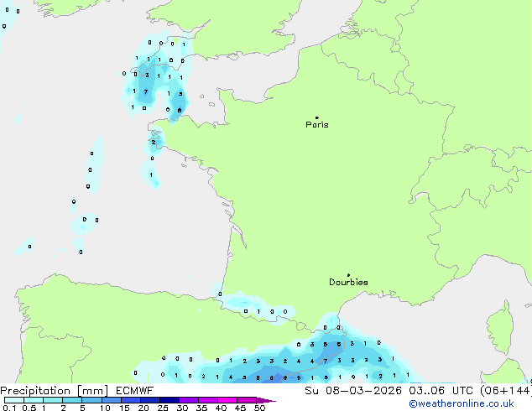Click the legend value '50'
Viewport: 532px width, 411px height.
(259, 408)
